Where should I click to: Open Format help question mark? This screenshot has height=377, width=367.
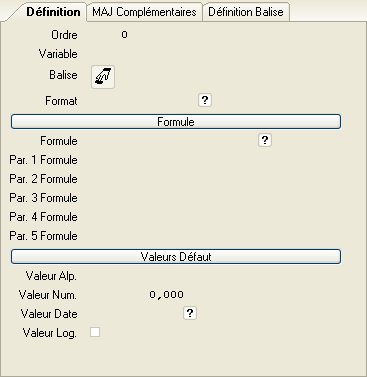coord(205,100)
